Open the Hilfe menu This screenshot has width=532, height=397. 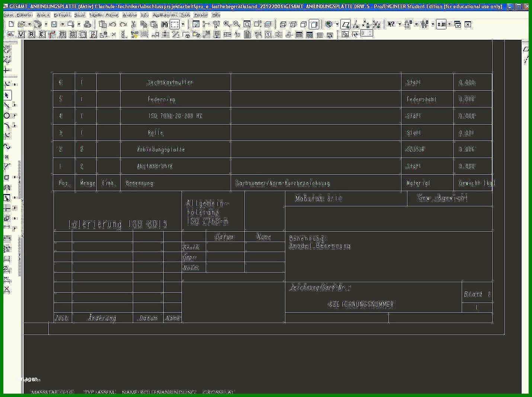click(216, 15)
